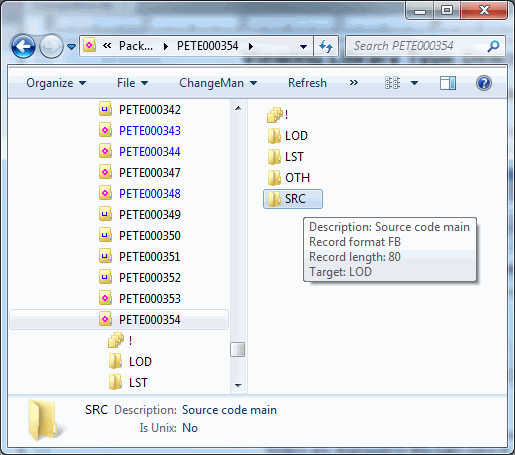The width and height of the screenshot is (515, 455).
Task: Toggle the preview pane icon
Action: point(447,83)
